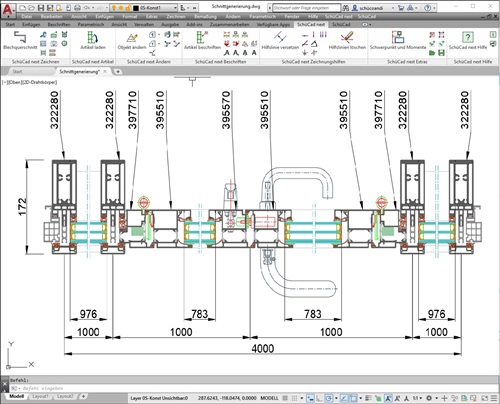Click the Open folder icon in quick access toolbar
This screenshot has width=500, height=404.
pyautogui.click(x=32, y=8)
